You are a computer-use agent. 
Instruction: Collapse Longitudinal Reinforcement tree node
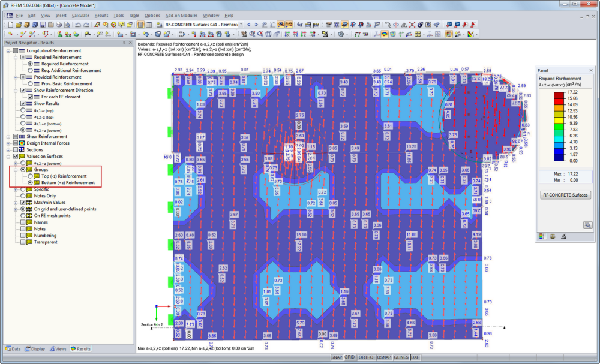(8, 50)
